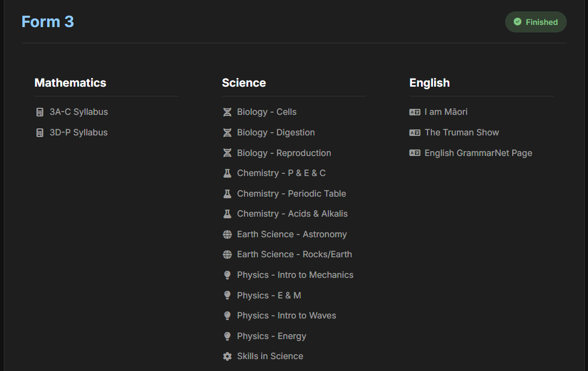The height and width of the screenshot is (371, 588).
Task: Open Earth Science - Rocks/Earth link
Action: click(x=294, y=255)
